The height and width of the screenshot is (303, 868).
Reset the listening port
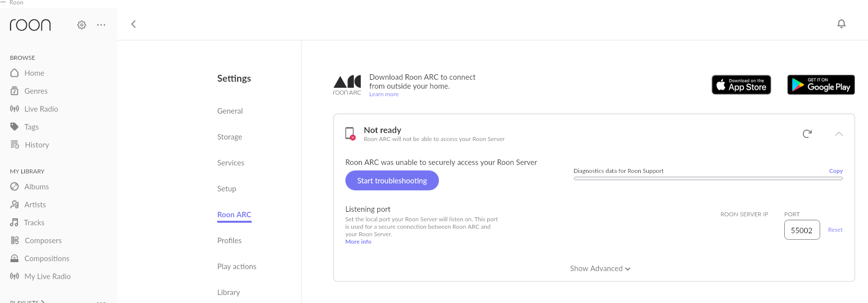(835, 230)
